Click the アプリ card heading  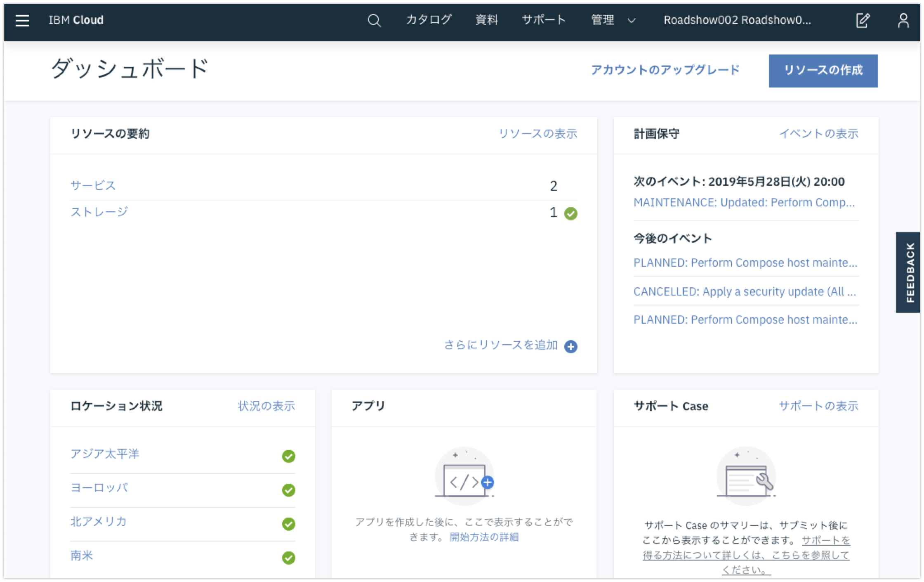(x=368, y=406)
